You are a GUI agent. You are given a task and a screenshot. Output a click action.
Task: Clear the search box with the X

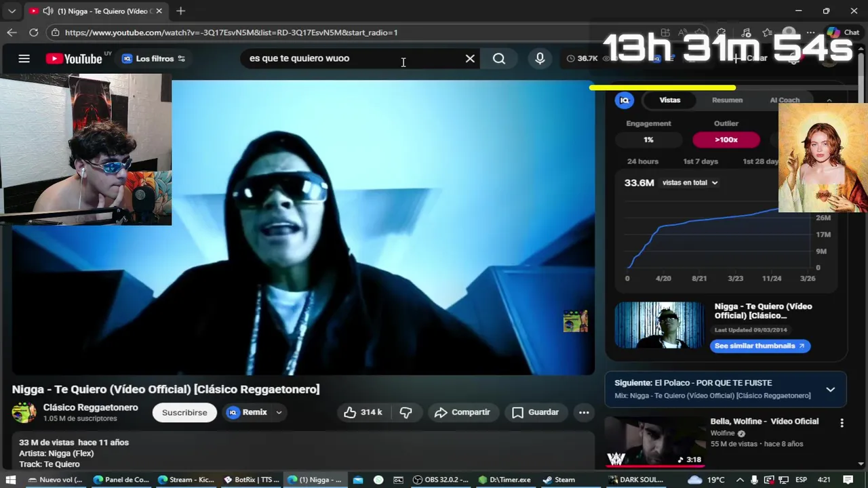click(x=470, y=58)
